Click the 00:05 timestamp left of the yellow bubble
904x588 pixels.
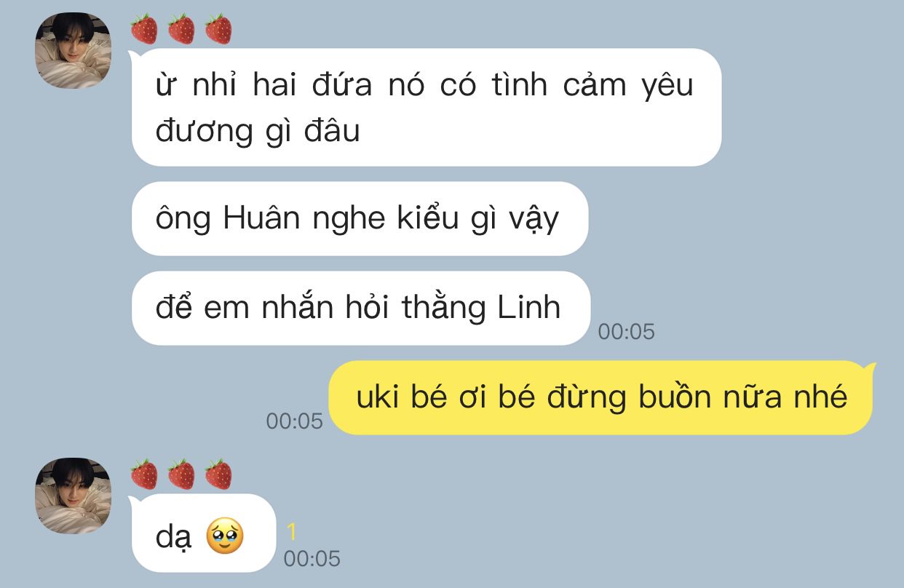click(294, 421)
